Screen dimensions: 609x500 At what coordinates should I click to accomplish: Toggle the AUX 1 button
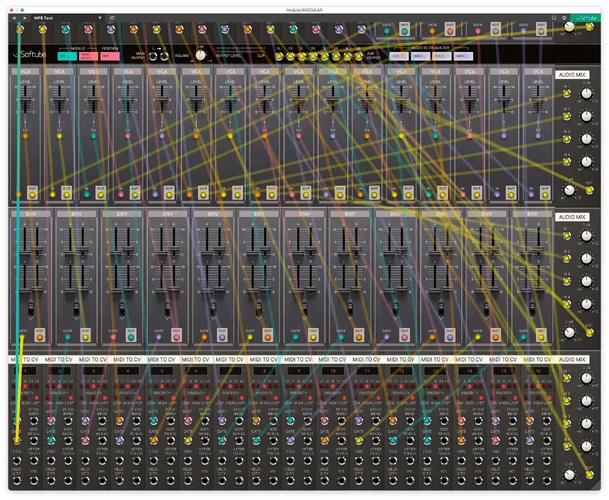(x=397, y=56)
